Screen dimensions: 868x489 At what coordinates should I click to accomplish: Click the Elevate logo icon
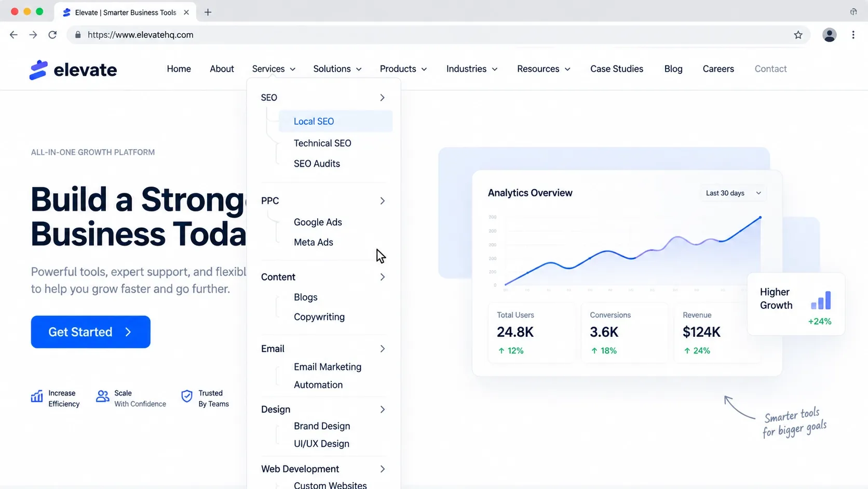38,70
